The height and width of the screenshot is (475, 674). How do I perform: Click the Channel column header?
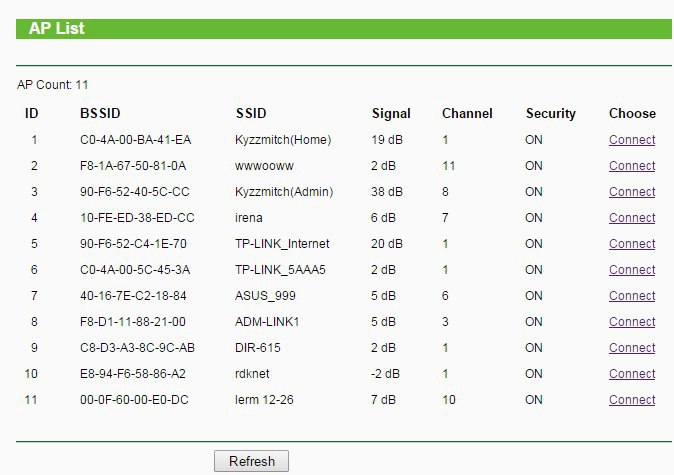pos(467,114)
